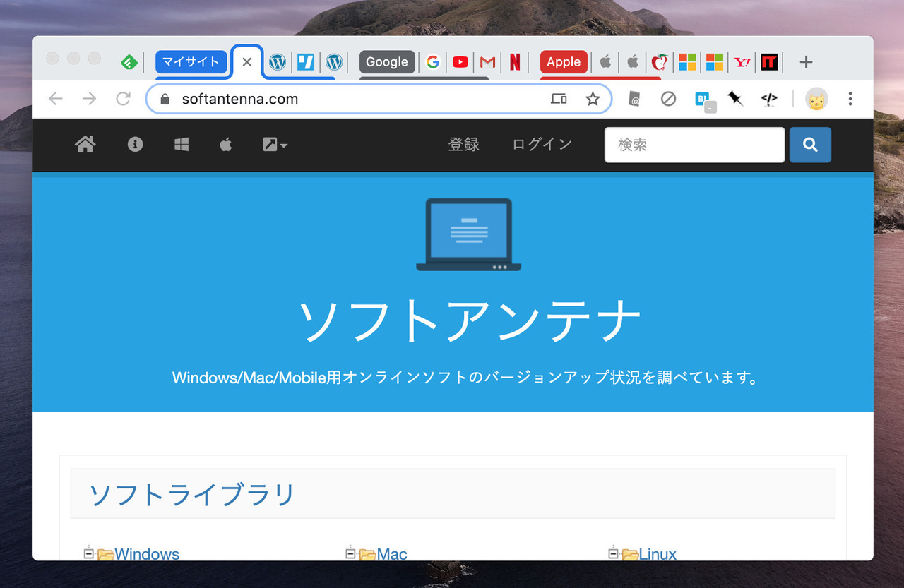Click the ログイン link
Viewport: 904px width, 588px height.
542,145
